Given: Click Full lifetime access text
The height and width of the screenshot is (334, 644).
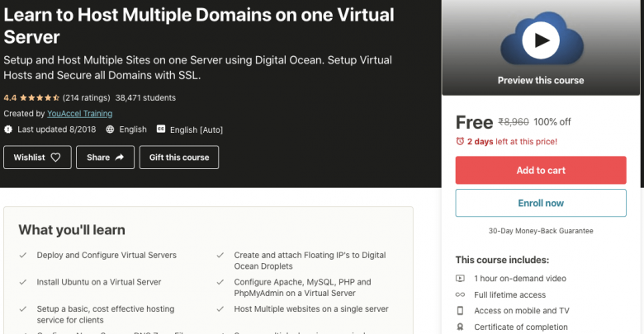Looking at the screenshot, I should pos(509,294).
